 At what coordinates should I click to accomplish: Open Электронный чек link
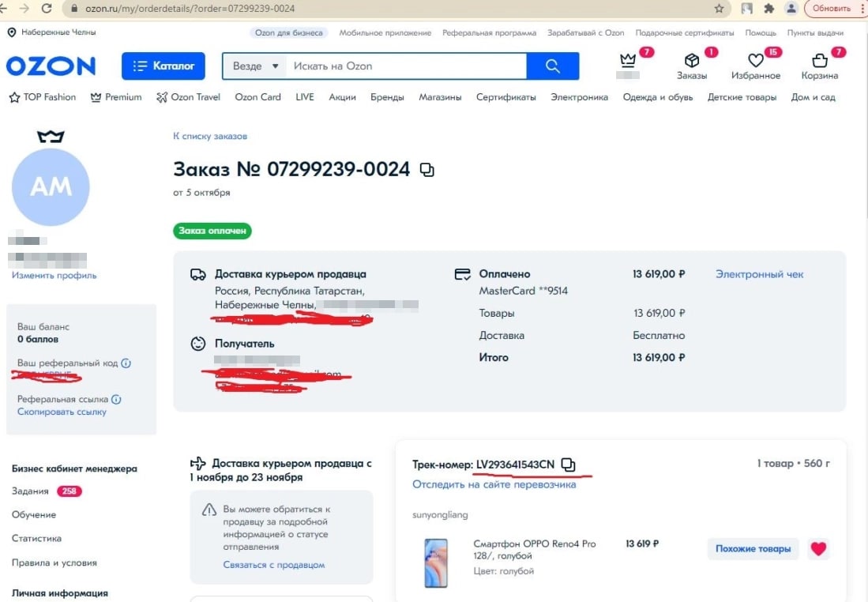click(x=759, y=274)
